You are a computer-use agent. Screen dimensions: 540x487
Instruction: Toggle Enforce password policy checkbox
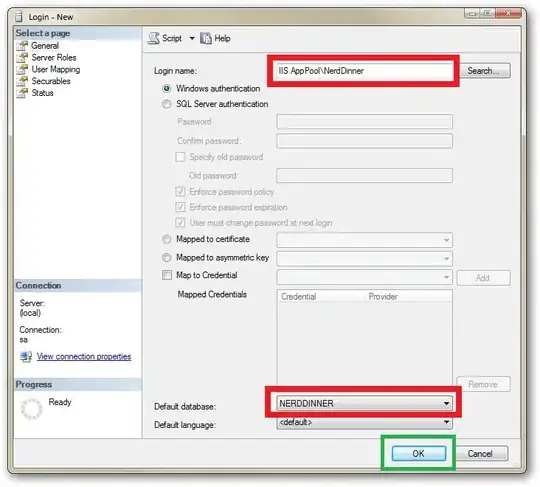180,191
